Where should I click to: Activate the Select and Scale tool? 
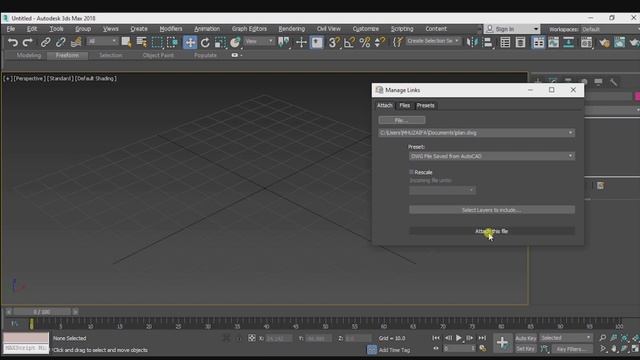point(220,42)
